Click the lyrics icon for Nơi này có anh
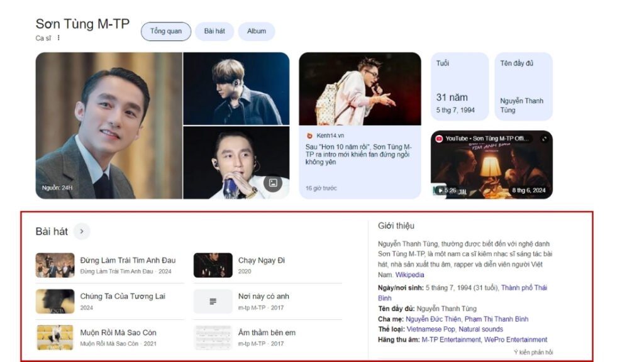Viewport: 644px width, 362px height. coord(213,302)
